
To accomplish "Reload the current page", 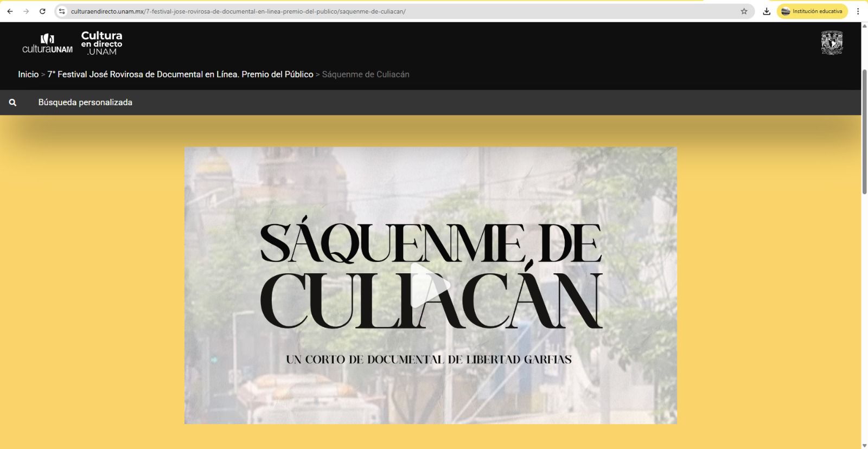I will point(42,11).
